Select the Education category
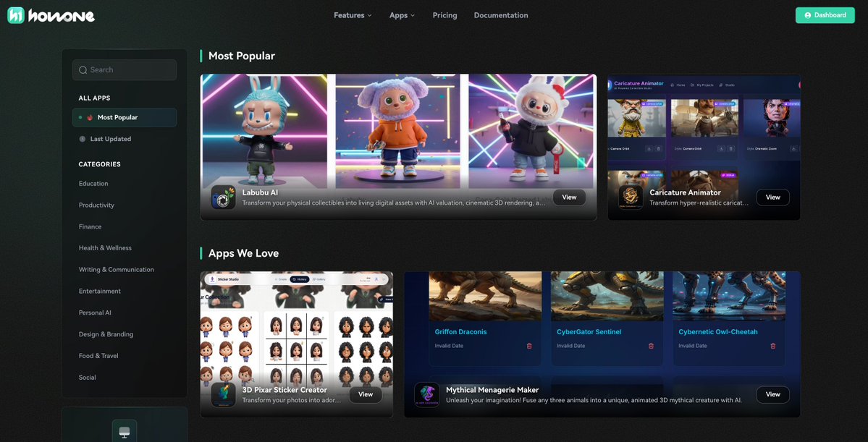Viewport: 868px width, 442px height. [x=93, y=184]
